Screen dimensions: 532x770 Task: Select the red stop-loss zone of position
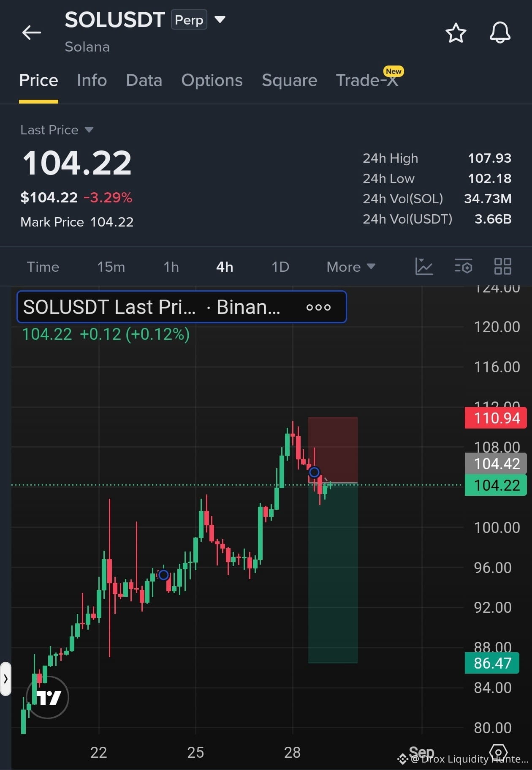(333, 450)
